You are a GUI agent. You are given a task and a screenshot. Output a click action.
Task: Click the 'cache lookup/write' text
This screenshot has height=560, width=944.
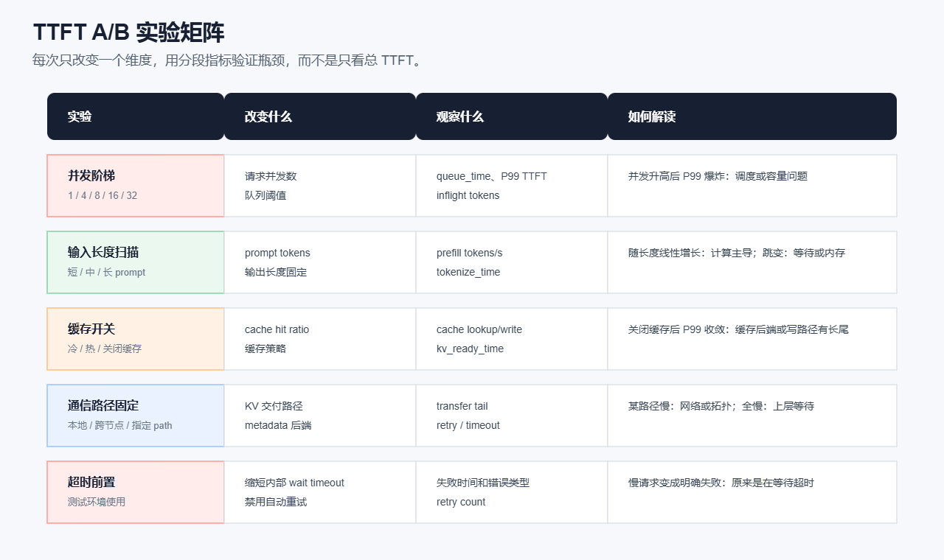coord(479,329)
